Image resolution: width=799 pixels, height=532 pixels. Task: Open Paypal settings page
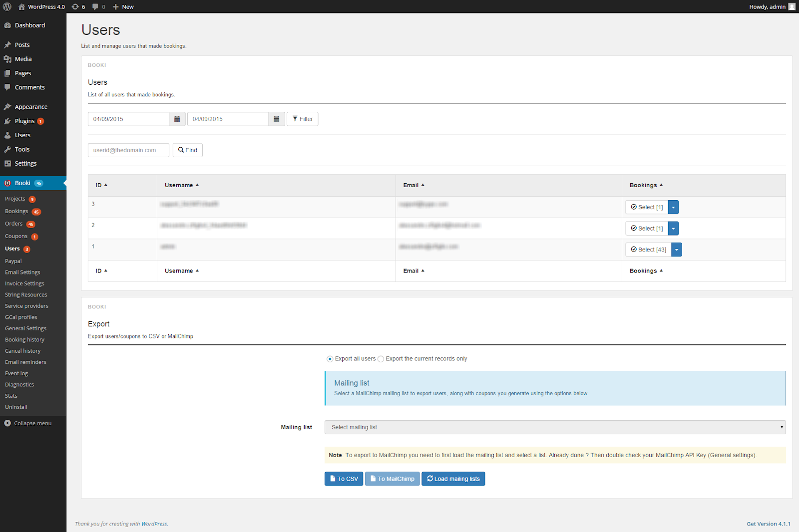point(13,261)
